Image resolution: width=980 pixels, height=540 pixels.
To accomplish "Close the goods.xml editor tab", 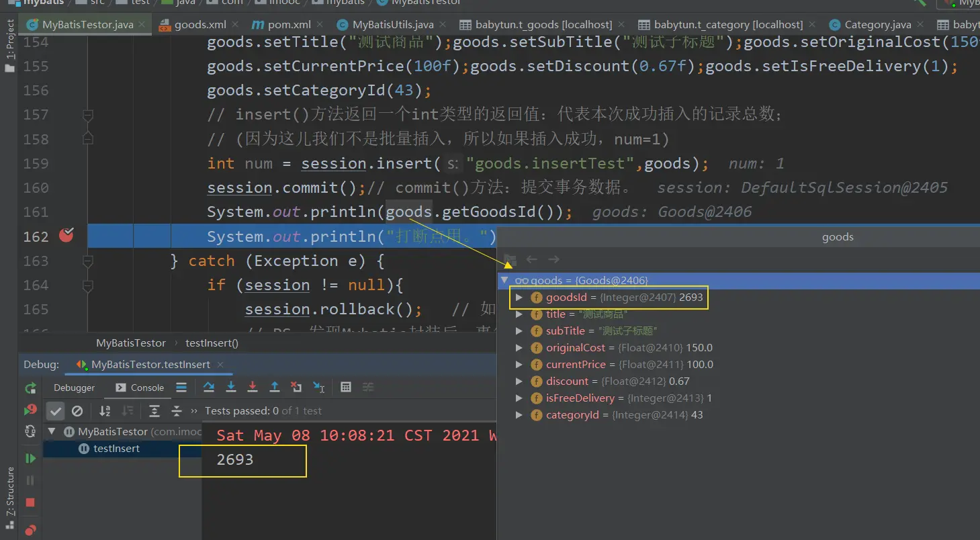I will [234, 25].
